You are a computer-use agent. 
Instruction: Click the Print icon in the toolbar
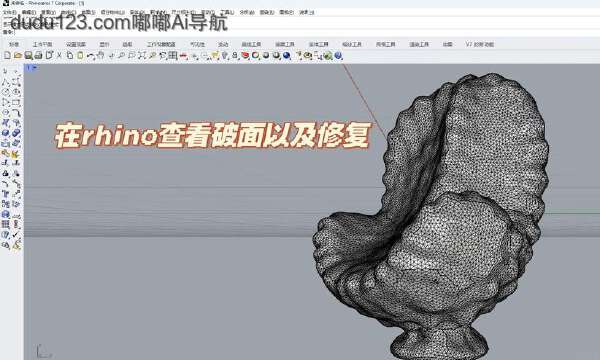point(38,56)
